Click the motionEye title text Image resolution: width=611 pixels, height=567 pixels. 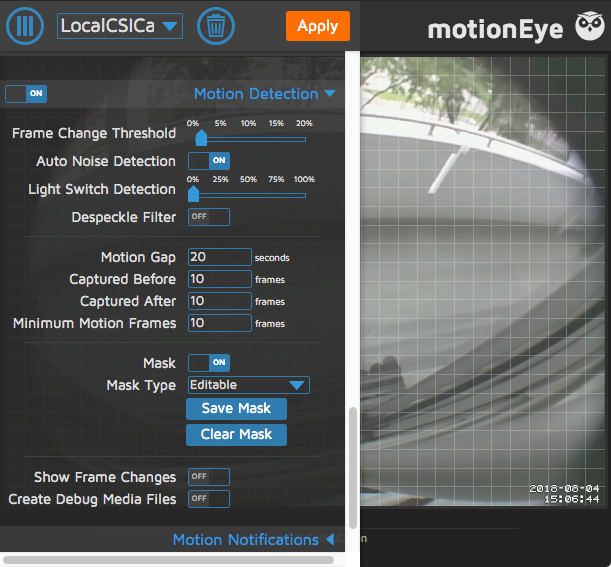[495, 30]
